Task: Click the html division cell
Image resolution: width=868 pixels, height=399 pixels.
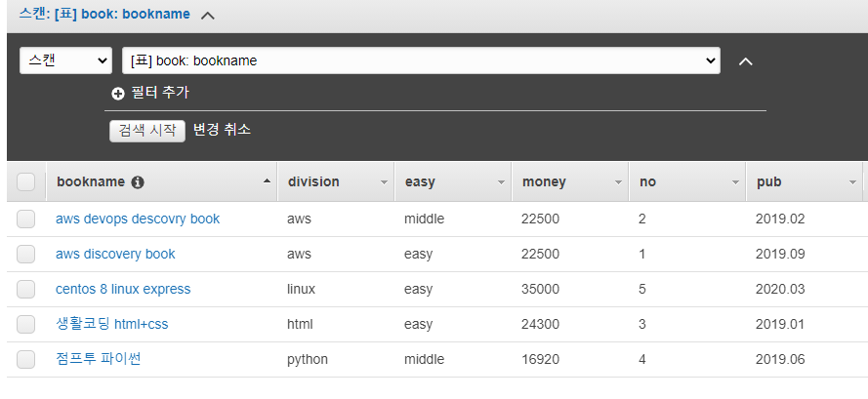Action: click(x=300, y=324)
